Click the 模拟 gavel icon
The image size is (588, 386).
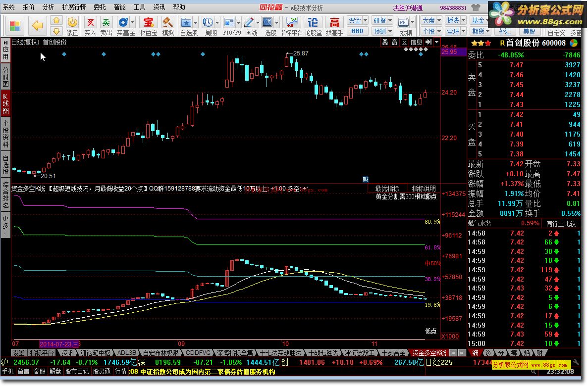167,22
